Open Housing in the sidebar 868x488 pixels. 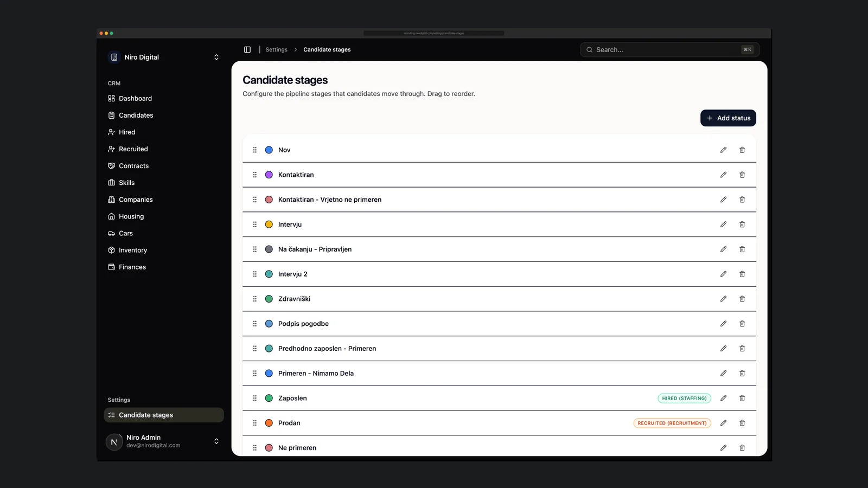(164, 216)
